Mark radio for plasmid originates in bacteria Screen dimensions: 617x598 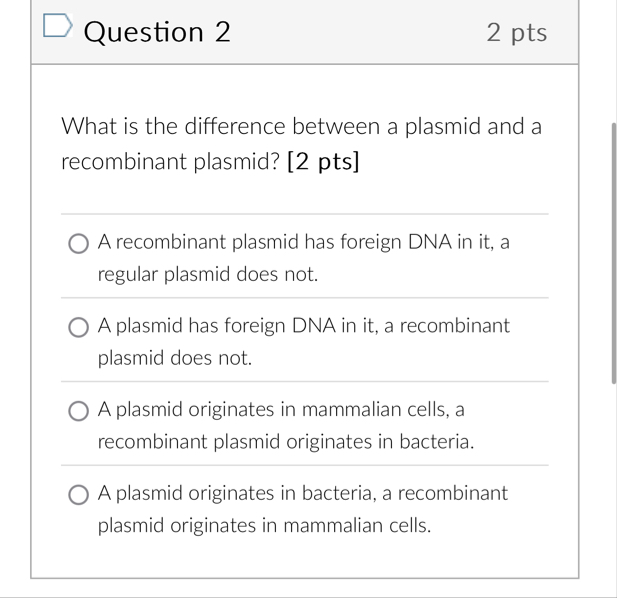78,495
